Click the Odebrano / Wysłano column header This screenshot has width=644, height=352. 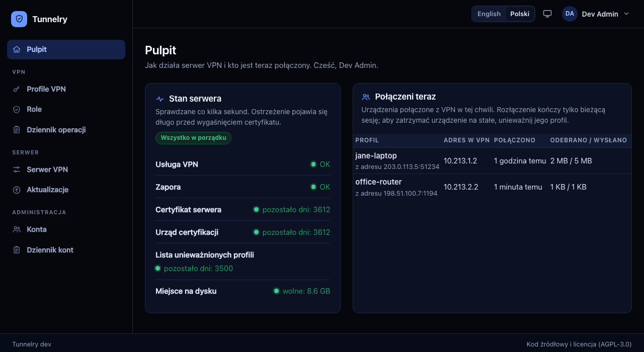(589, 140)
